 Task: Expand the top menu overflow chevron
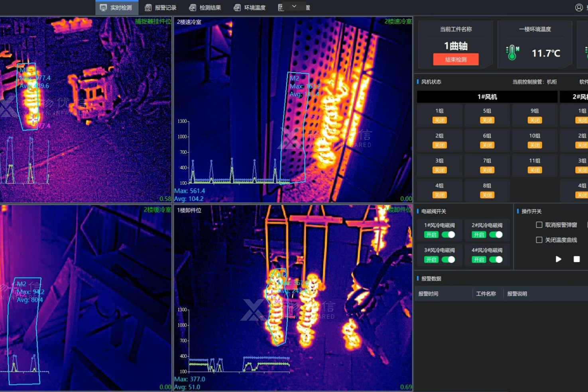[x=294, y=6]
